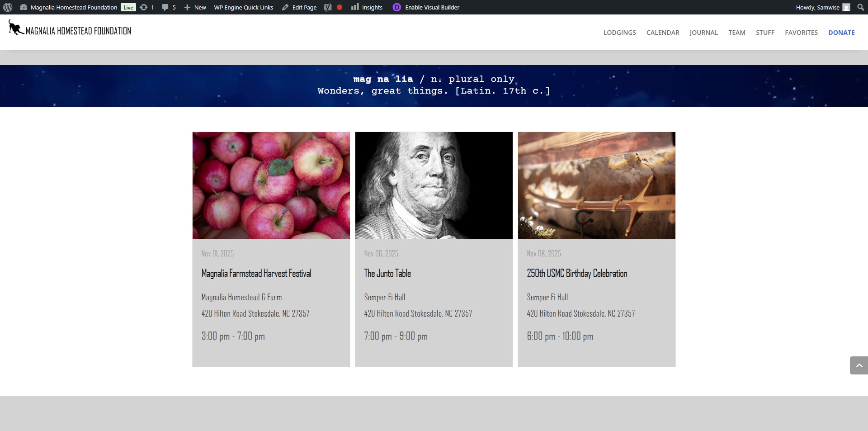Click the WordPress logo in the admin bar
The image size is (868, 431).
pos(8,7)
